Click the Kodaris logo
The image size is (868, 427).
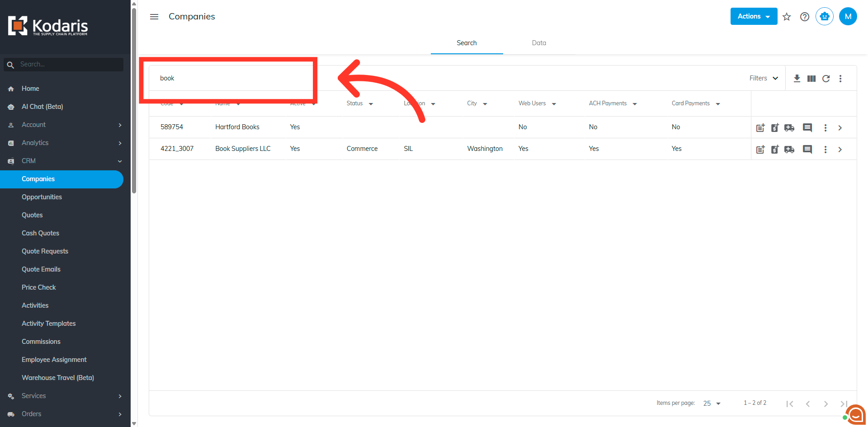(x=48, y=26)
